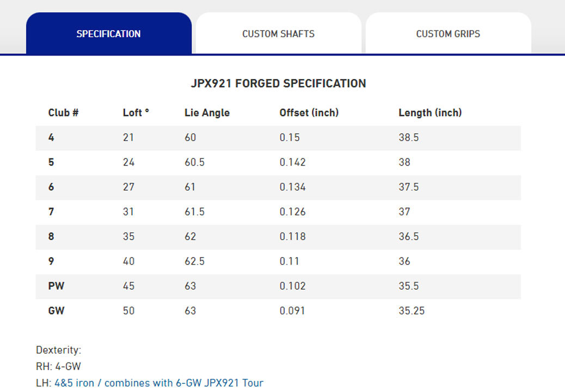This screenshot has width=565, height=392.
Task: Click the 38.5 length value
Action: [x=408, y=138]
